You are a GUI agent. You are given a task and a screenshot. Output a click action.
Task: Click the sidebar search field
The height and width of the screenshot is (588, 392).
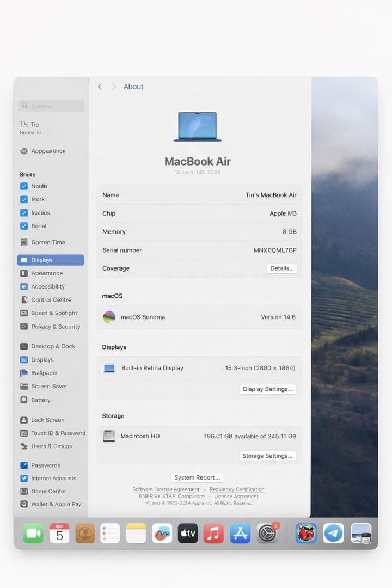click(51, 106)
